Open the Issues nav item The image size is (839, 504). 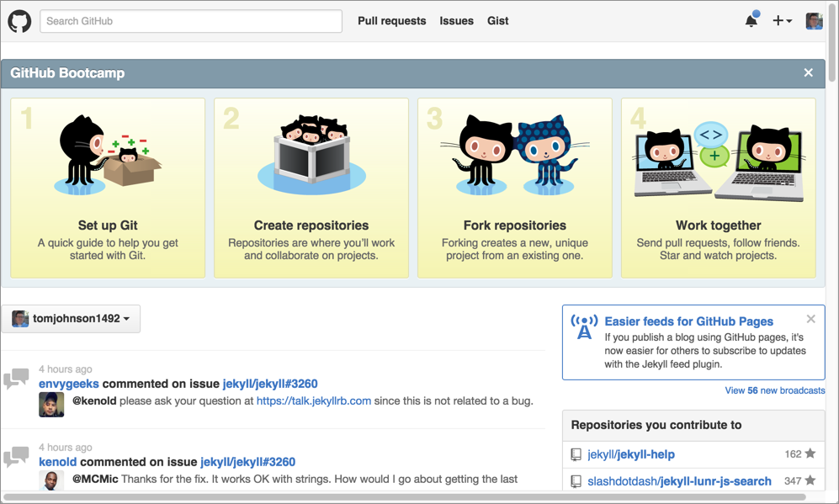456,21
